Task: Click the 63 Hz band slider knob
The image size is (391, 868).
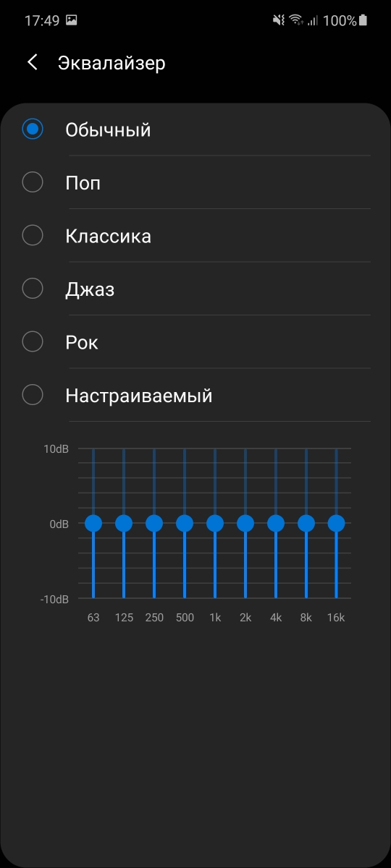Action: pyautogui.click(x=93, y=523)
